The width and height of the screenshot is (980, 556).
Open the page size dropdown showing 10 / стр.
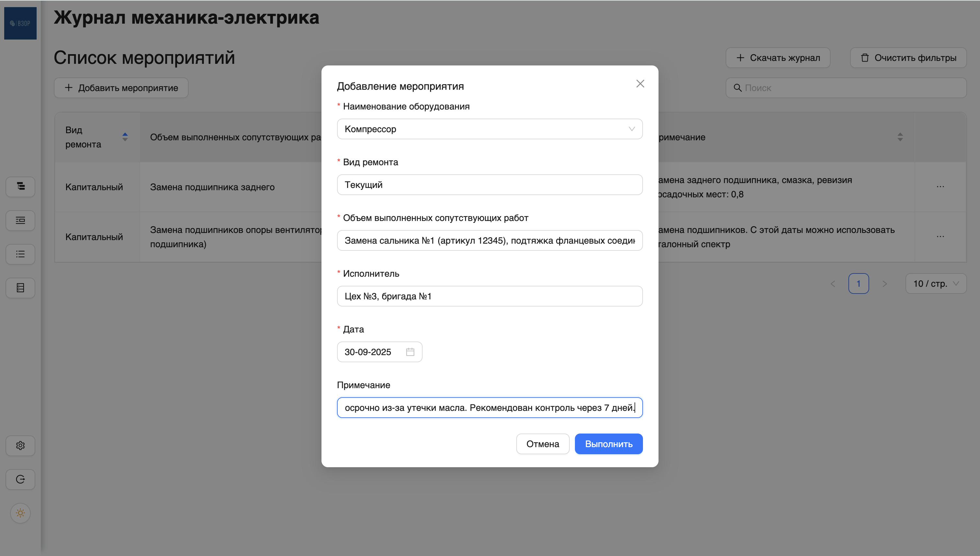(936, 283)
